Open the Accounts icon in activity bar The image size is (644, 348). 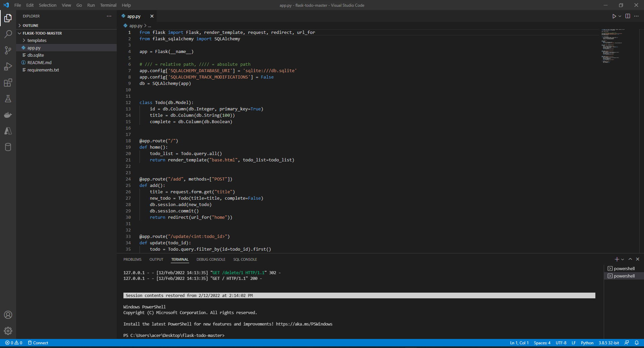tap(8, 315)
